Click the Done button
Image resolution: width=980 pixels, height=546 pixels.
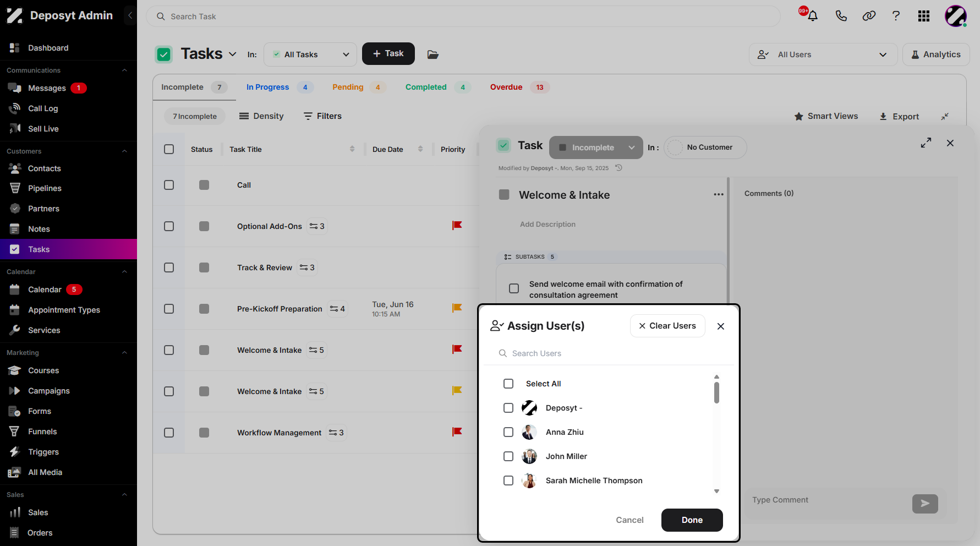[692, 520]
